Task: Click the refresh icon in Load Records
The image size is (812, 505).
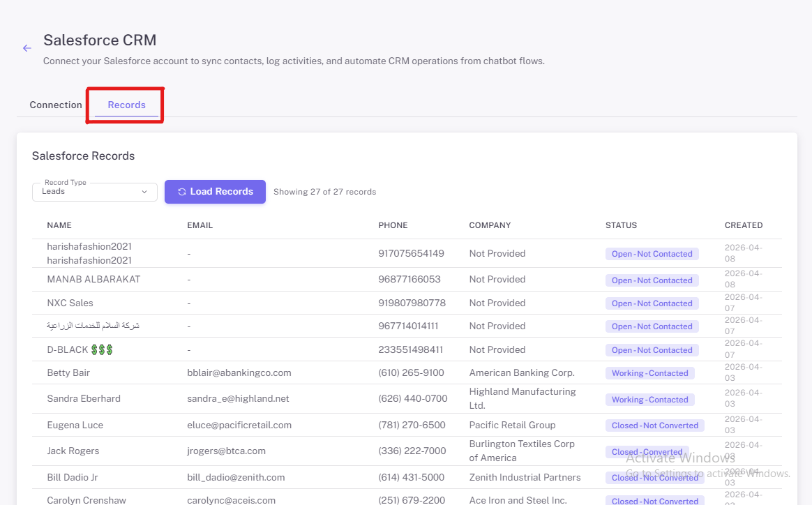Action: [182, 192]
